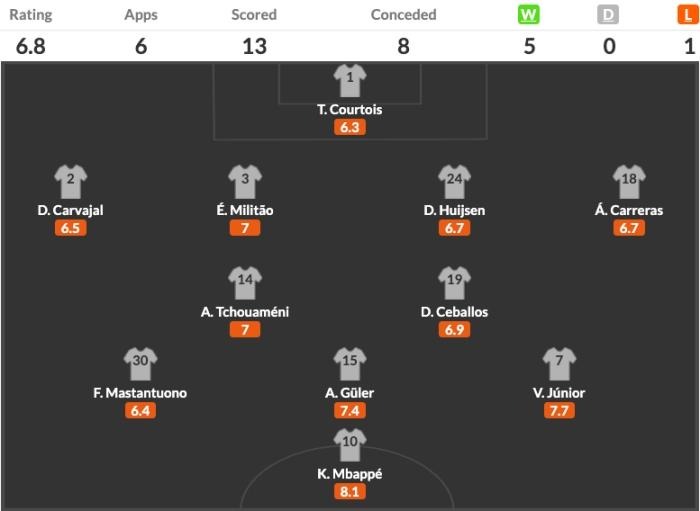Open V. Júnior player name link
This screenshot has height=511, width=700.
point(559,393)
